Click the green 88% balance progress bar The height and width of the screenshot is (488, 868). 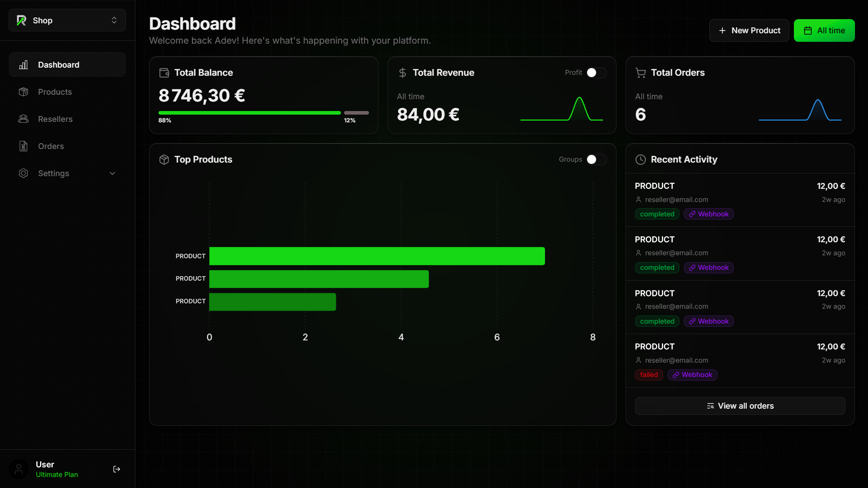point(250,113)
